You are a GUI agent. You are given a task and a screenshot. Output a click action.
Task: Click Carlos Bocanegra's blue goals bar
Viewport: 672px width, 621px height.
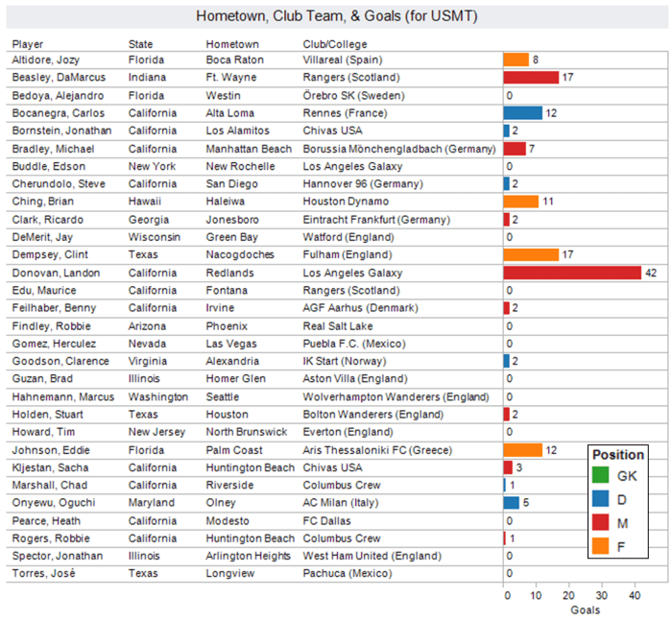522,113
